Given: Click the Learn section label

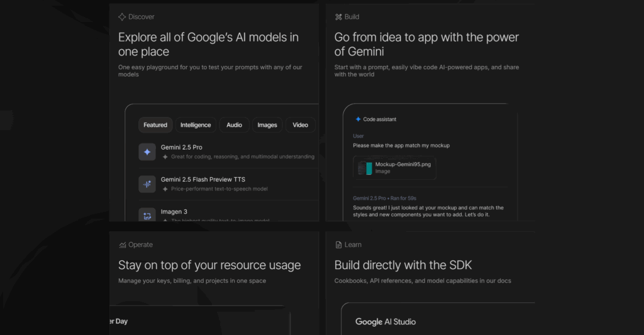Looking at the screenshot, I should click(x=353, y=244).
